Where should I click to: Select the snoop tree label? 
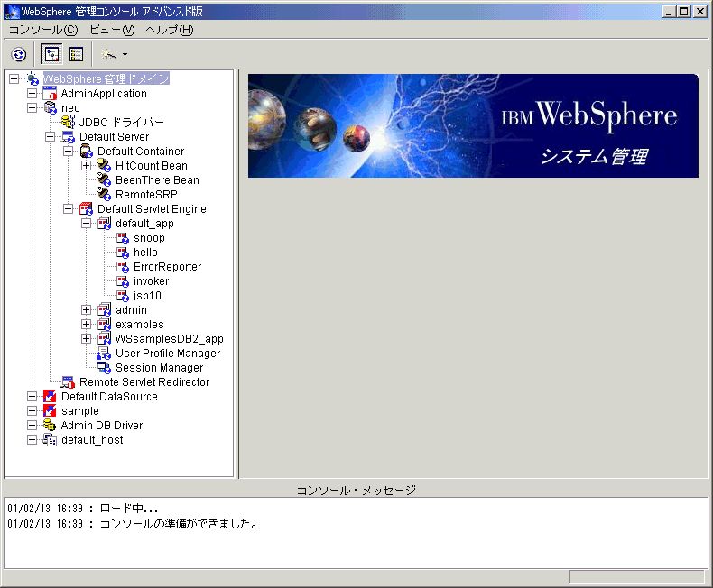tap(149, 238)
